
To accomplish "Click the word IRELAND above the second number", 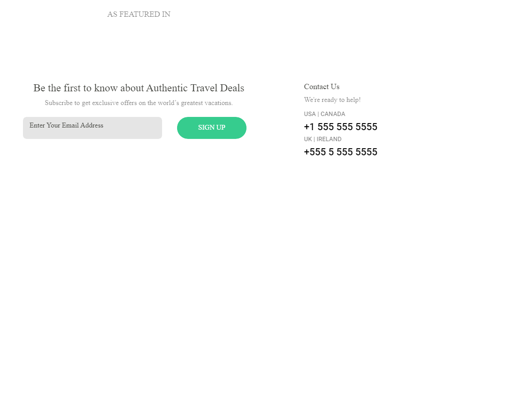I will point(329,139).
